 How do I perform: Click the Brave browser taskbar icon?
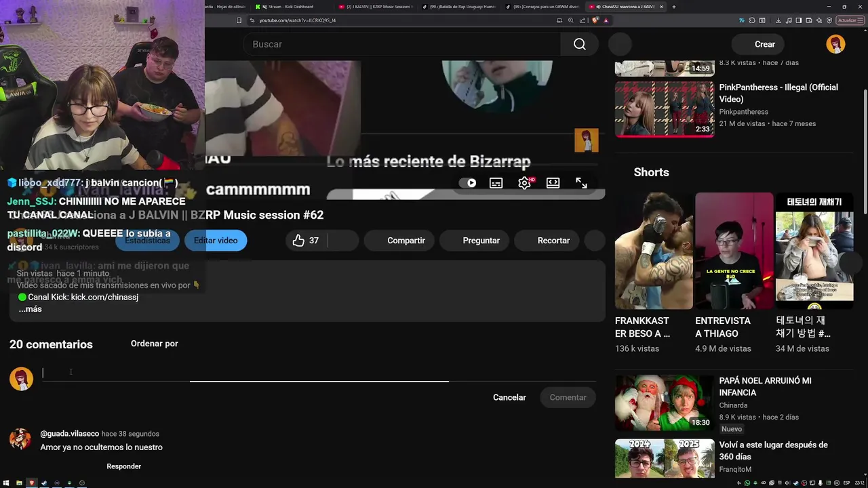tap(31, 483)
